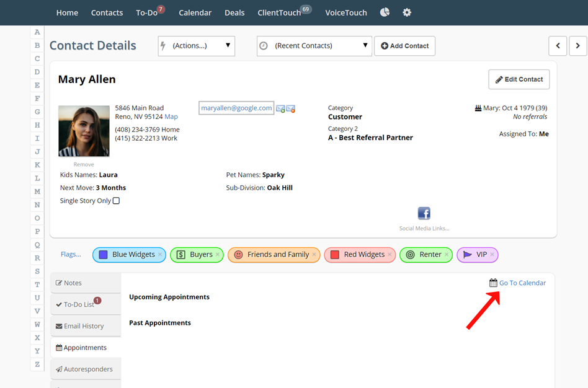Open the Home menu

pyautogui.click(x=67, y=13)
